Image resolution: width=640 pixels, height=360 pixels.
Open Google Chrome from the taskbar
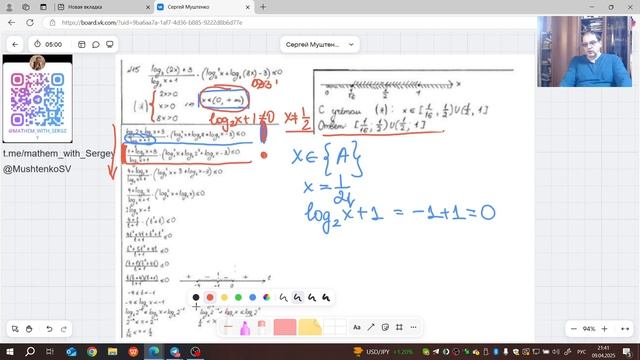coord(92,351)
